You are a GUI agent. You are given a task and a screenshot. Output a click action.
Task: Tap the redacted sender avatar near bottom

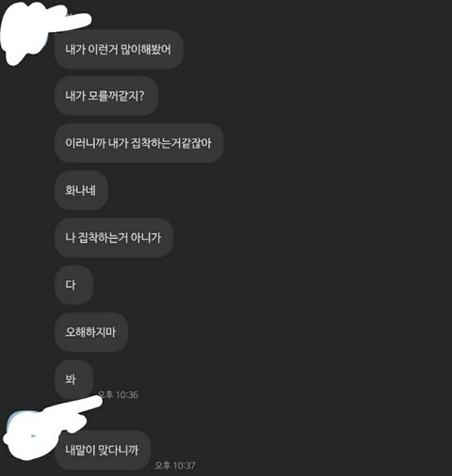click(26, 436)
